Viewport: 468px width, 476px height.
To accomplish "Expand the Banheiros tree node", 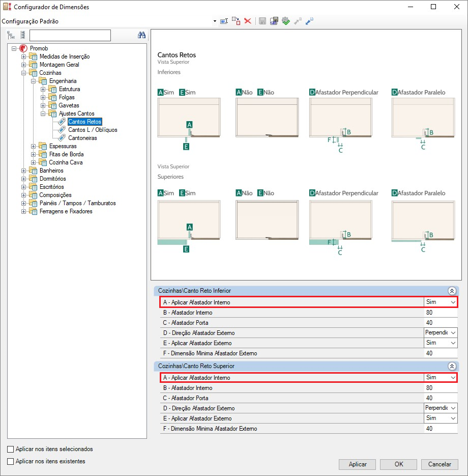I will [x=24, y=171].
